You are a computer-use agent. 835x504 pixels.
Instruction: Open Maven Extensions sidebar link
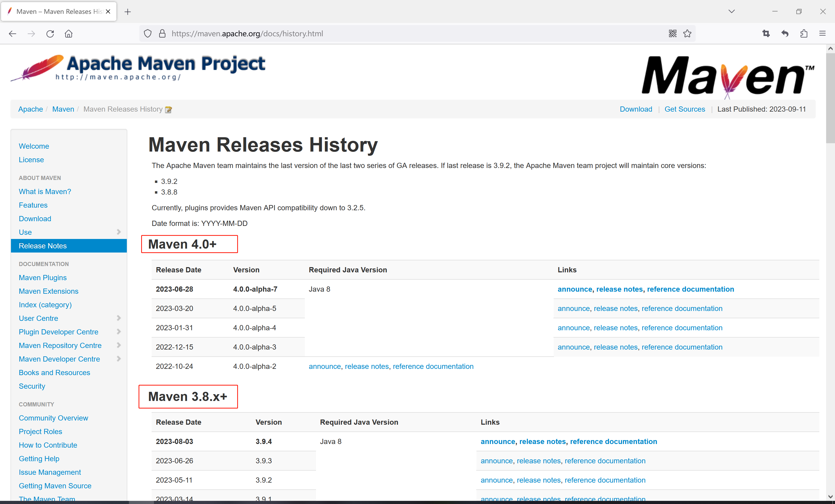49,291
